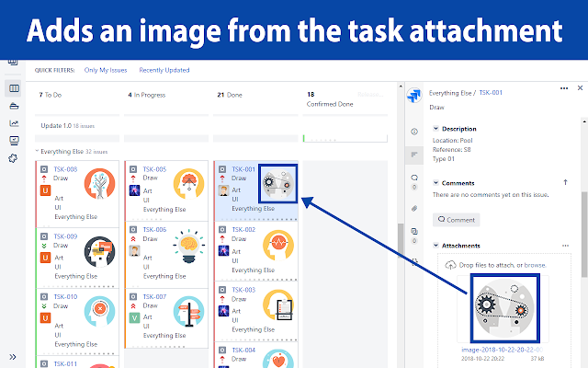Open issue TSK-010 link
The width and height of the screenshot is (588, 368).
click(x=65, y=296)
